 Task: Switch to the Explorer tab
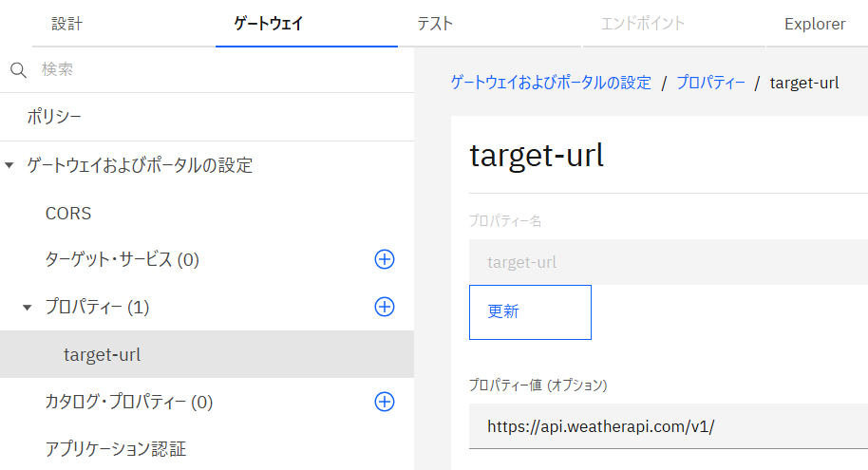tap(815, 24)
